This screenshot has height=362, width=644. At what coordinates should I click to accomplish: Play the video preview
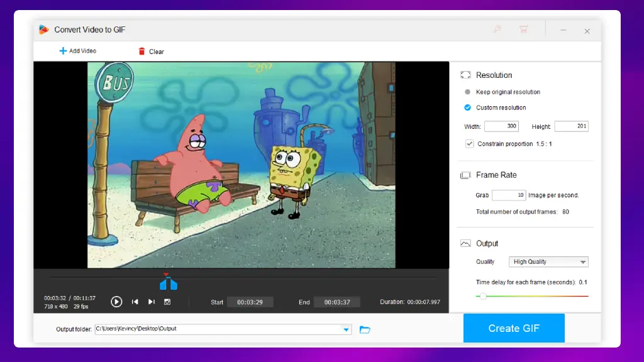116,302
